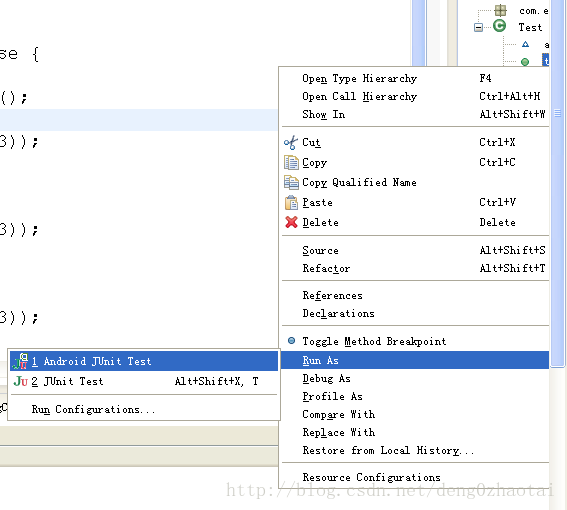Select Cut from the context menu
The height and width of the screenshot is (510, 567).
point(415,143)
